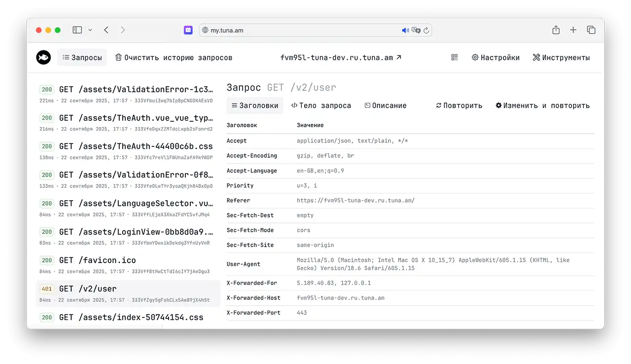Viewport: 631px width, 364px height.
Task: Go back with the back arrow
Action: [106, 30]
